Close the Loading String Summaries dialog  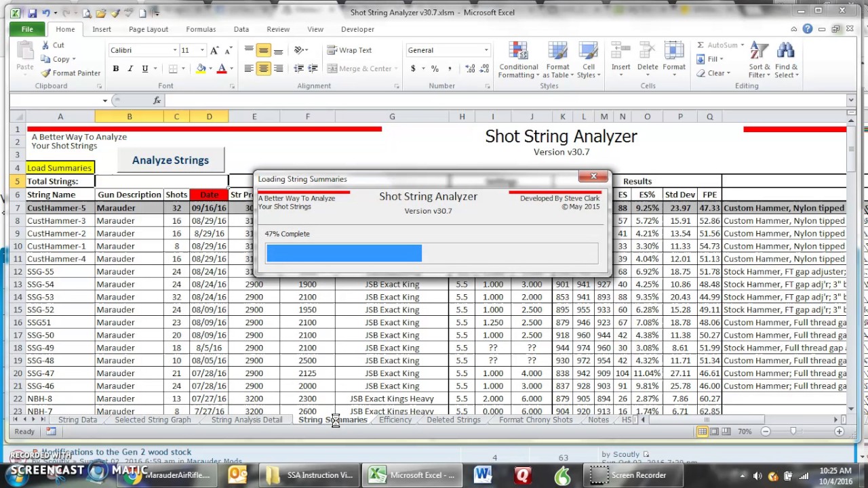click(593, 177)
